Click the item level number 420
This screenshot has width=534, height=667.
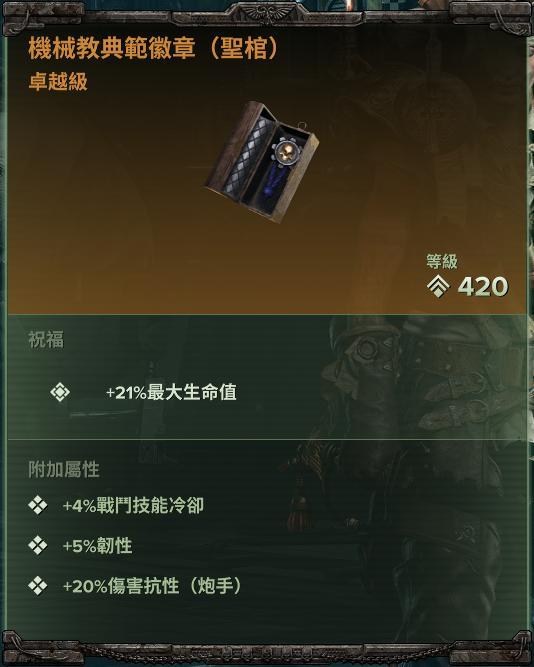click(x=483, y=287)
